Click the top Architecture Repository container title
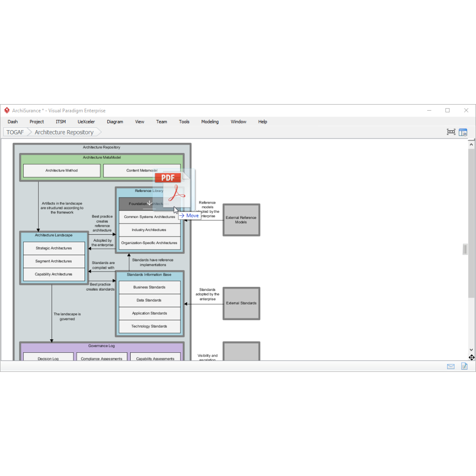This screenshot has height=476, width=476. (x=102, y=147)
